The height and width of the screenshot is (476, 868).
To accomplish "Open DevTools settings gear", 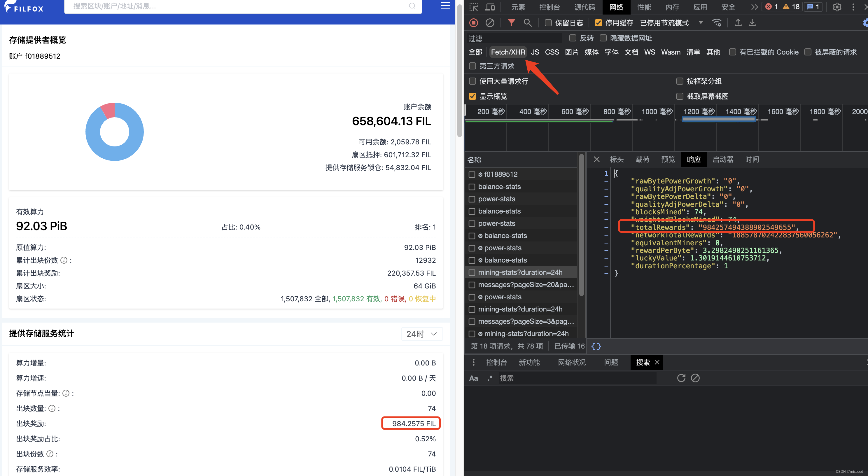I will (837, 7).
